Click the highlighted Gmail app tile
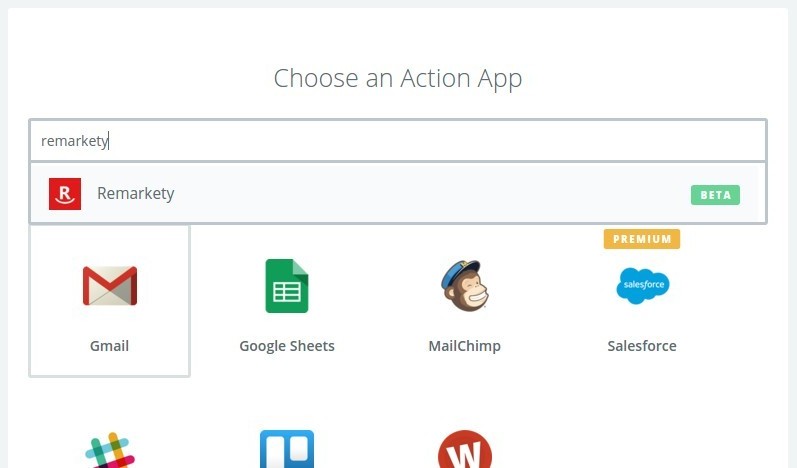The height and width of the screenshot is (468, 797). click(109, 301)
